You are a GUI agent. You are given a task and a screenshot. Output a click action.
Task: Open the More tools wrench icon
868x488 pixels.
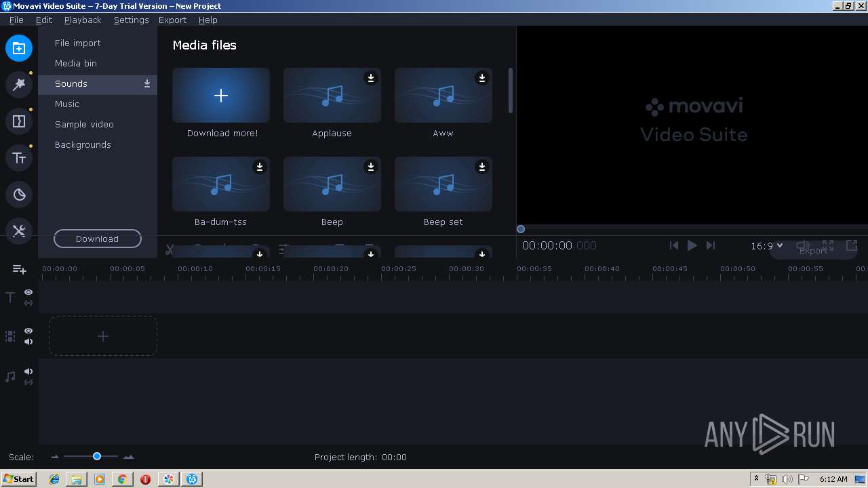point(19,231)
